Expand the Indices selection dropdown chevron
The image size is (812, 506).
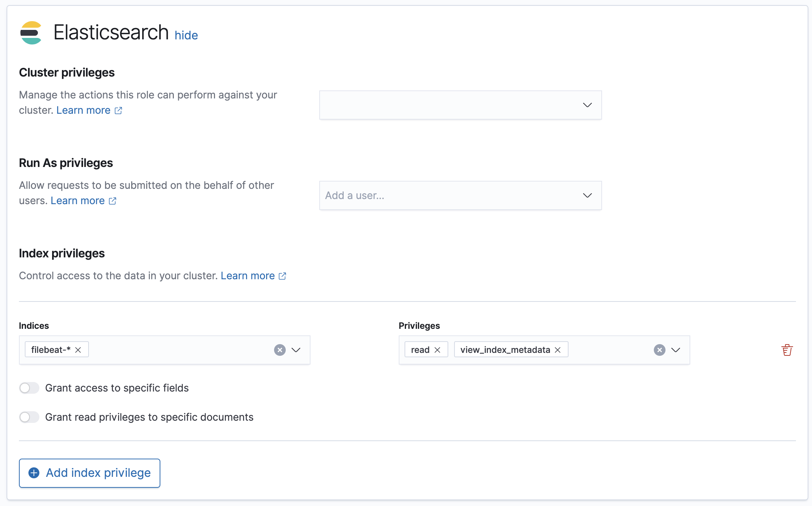296,350
